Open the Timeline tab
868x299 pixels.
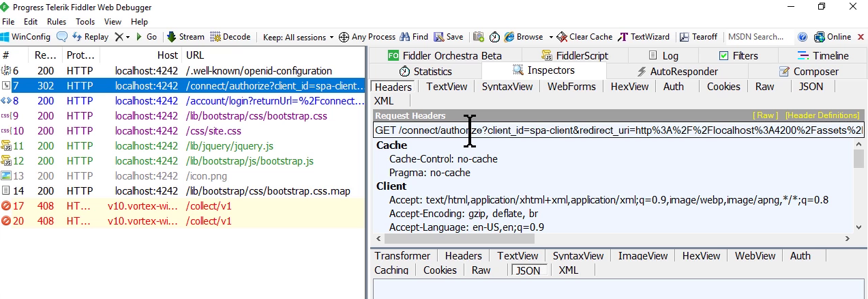[x=822, y=56]
